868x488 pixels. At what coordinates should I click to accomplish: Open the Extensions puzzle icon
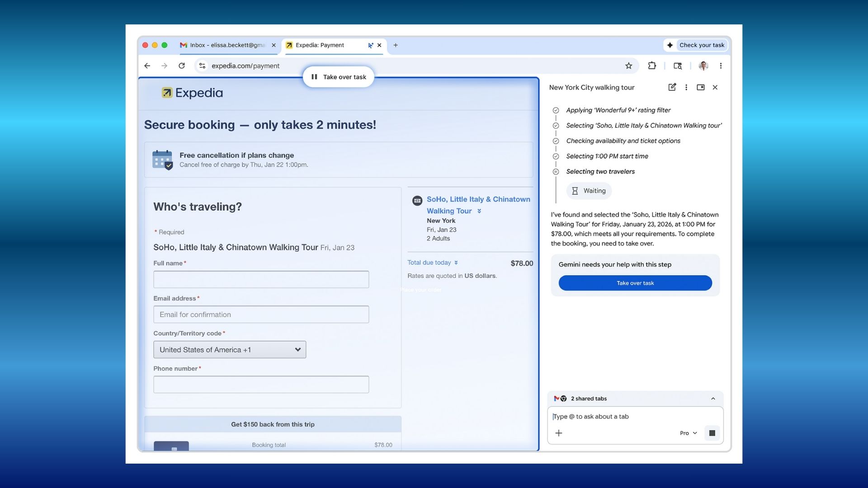652,66
